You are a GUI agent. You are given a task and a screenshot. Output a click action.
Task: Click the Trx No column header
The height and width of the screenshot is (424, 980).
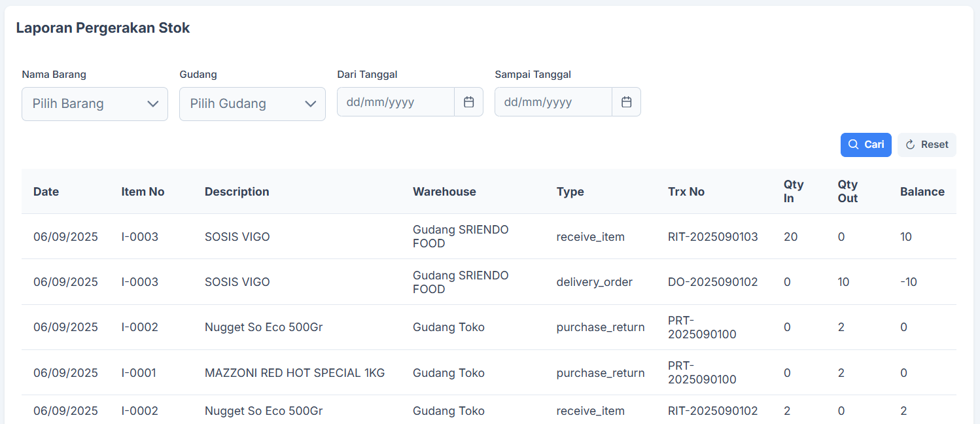tap(686, 192)
